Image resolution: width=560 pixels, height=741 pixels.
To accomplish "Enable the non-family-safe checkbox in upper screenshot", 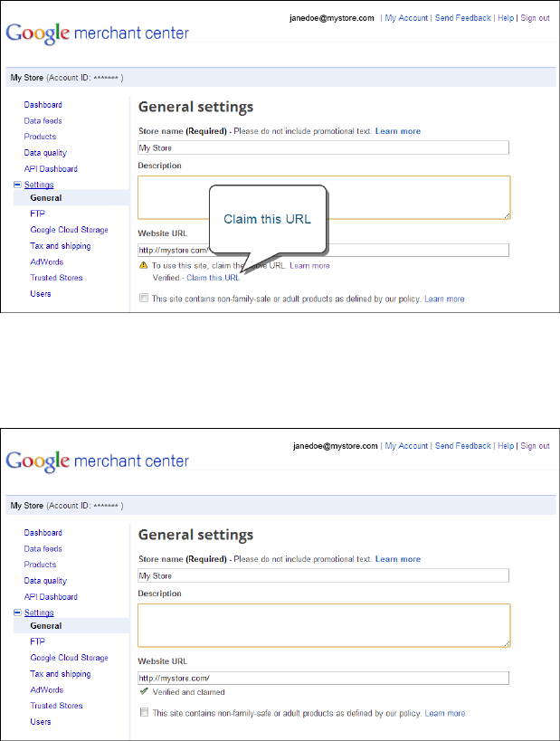I will tap(144, 299).
